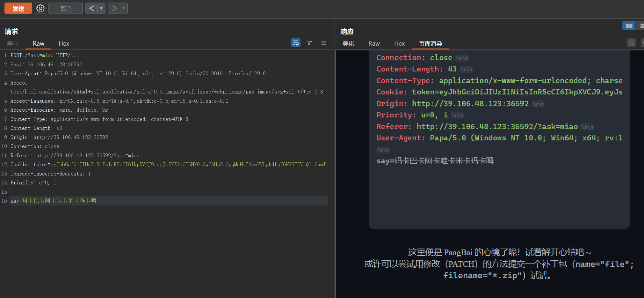Viewport: 644px width, 298px height.
Task: Click the Accept-Language header line
Action: tap(119, 101)
